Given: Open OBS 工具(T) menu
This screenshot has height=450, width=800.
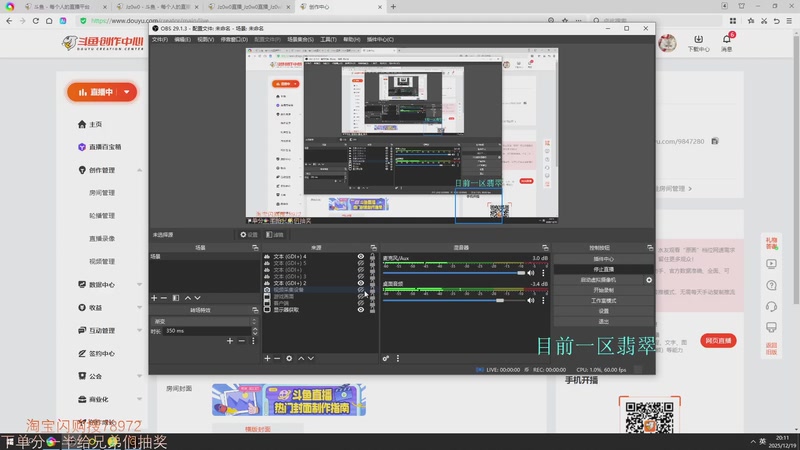Looking at the screenshot, I should [x=328, y=39].
